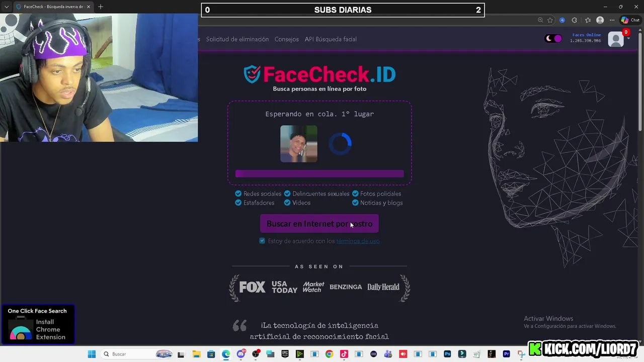Toggle the Estafadores check
The image size is (644, 362).
(238, 203)
